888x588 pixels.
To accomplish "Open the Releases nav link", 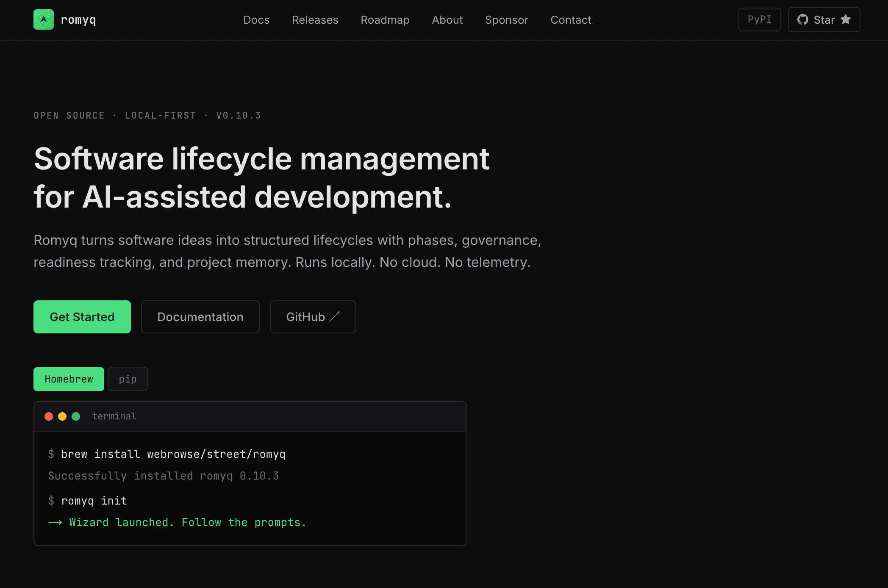I will pos(315,20).
